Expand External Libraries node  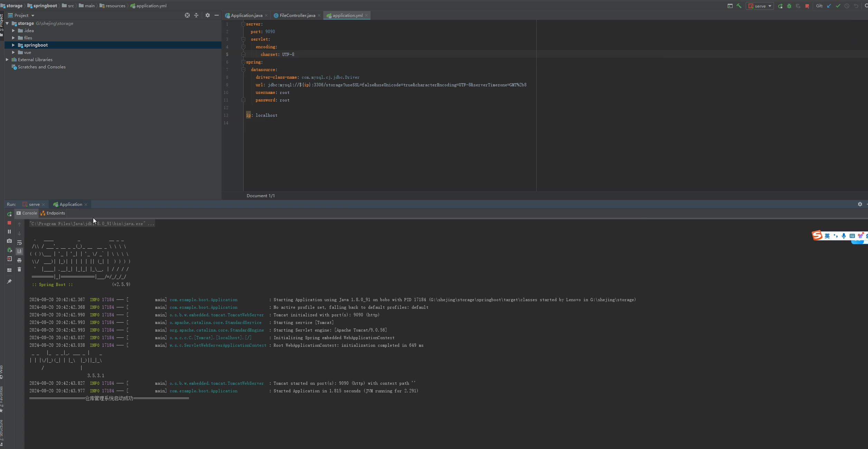pos(7,59)
